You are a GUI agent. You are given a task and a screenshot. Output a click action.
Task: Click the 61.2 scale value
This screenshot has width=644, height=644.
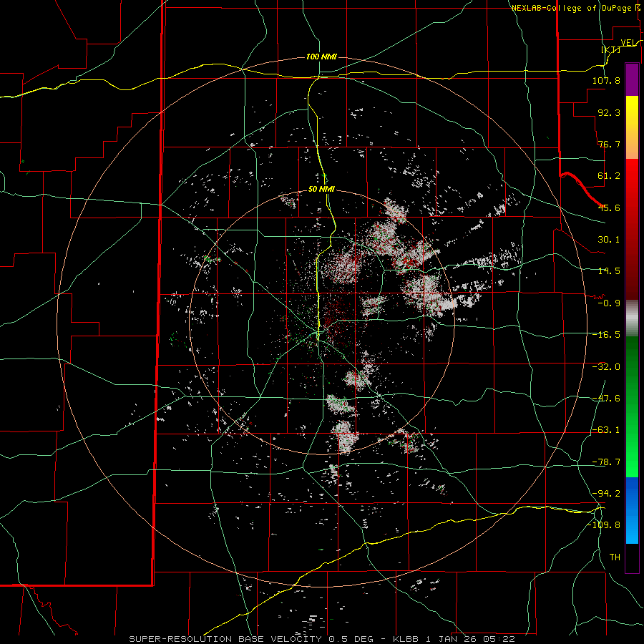tap(609, 176)
